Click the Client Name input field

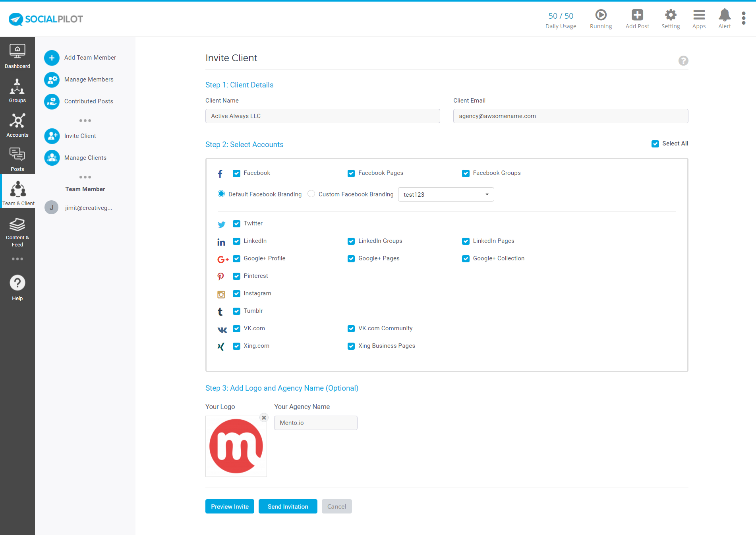(323, 116)
